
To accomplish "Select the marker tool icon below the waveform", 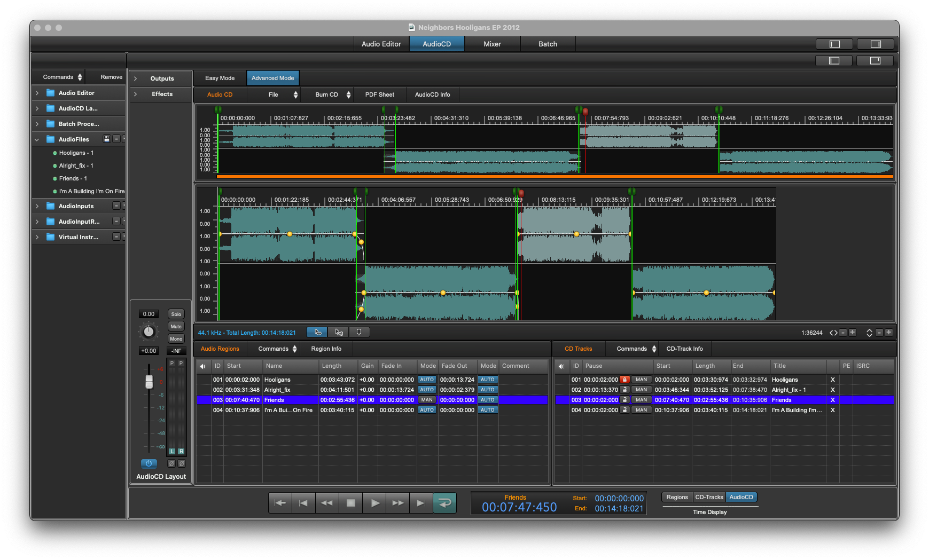I will point(359,333).
